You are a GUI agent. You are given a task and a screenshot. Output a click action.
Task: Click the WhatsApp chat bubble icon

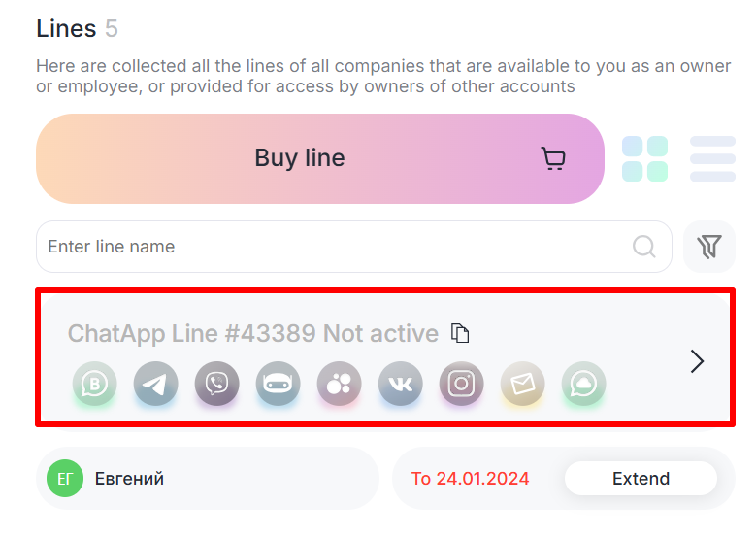pyautogui.click(x=584, y=384)
